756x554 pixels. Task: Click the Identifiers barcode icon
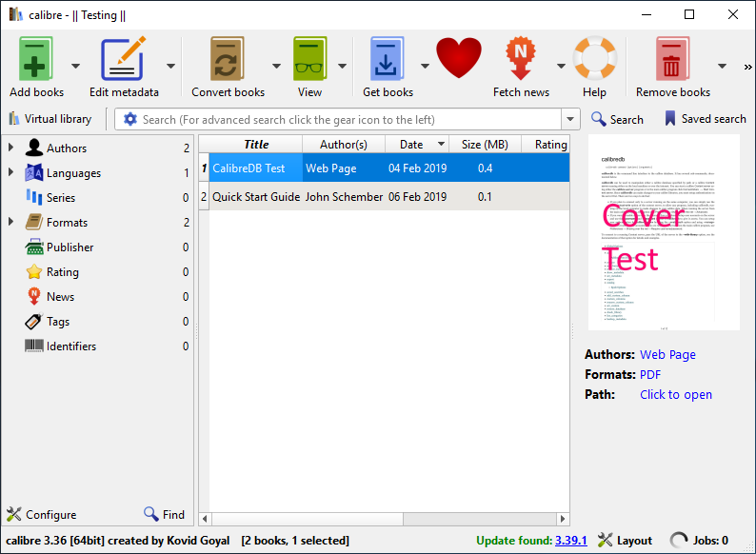(34, 346)
